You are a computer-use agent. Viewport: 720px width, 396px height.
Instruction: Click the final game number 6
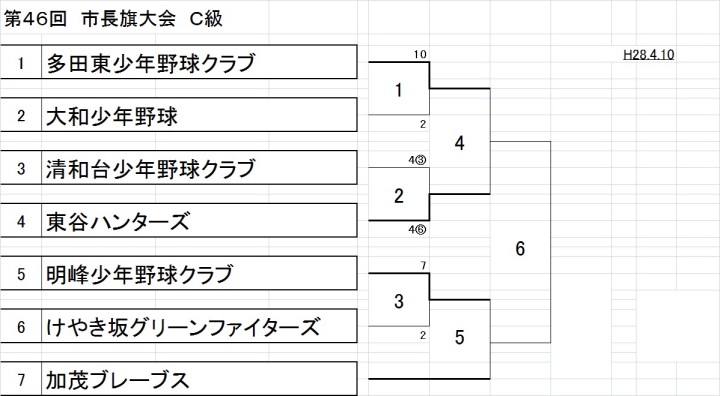click(x=520, y=249)
